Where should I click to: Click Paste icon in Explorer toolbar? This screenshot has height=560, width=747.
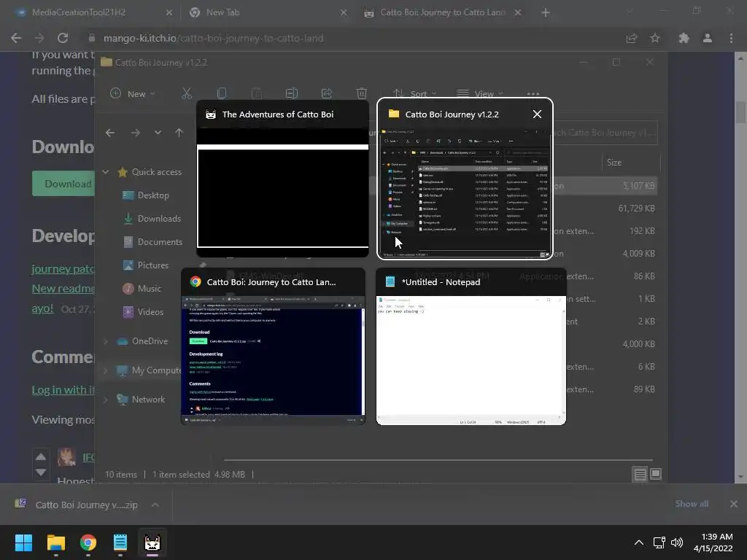point(256,94)
